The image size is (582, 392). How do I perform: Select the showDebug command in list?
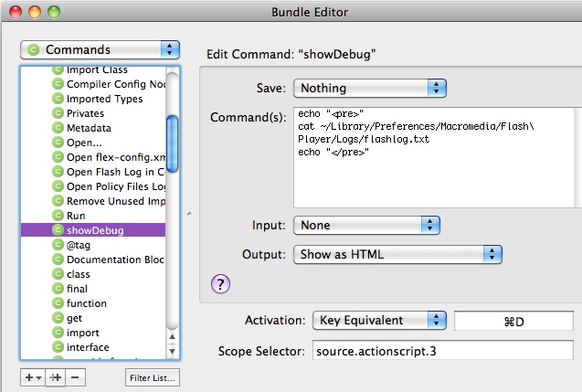click(95, 230)
